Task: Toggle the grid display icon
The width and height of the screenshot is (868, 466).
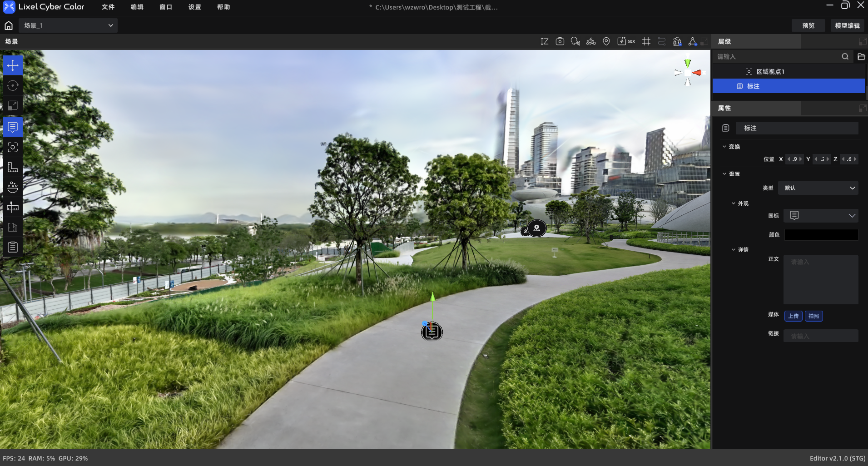Action: click(646, 41)
